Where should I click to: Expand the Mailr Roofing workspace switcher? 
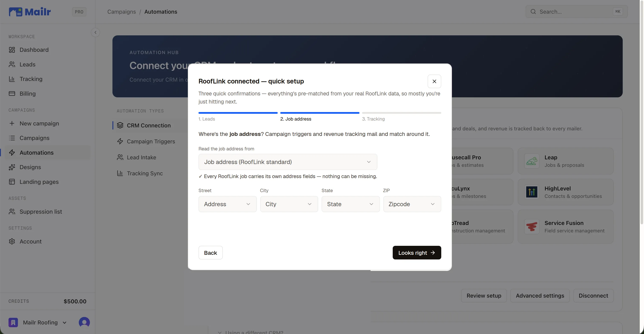coord(64,323)
